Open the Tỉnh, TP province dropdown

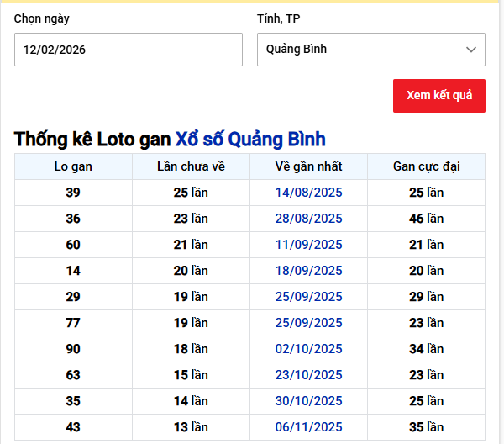[370, 50]
